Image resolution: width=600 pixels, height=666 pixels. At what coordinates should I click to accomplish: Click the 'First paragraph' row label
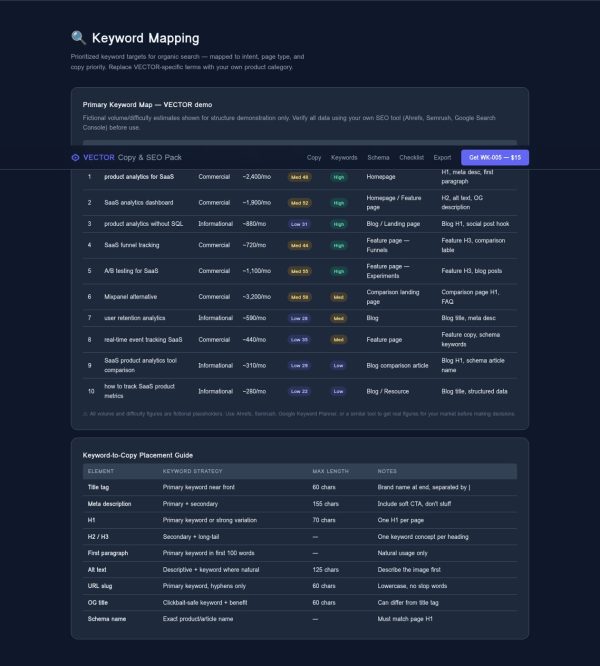(107, 553)
